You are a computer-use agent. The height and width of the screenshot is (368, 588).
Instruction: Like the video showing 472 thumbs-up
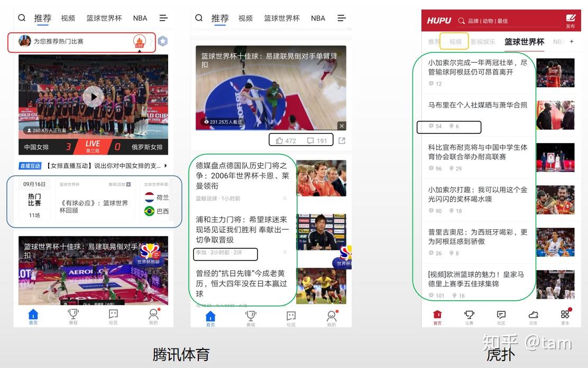coord(286,141)
